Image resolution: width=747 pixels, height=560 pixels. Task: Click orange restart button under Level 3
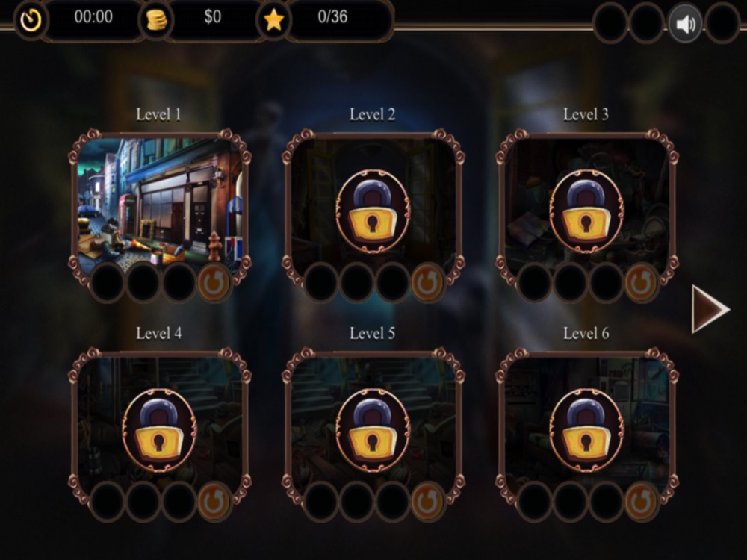641,282
